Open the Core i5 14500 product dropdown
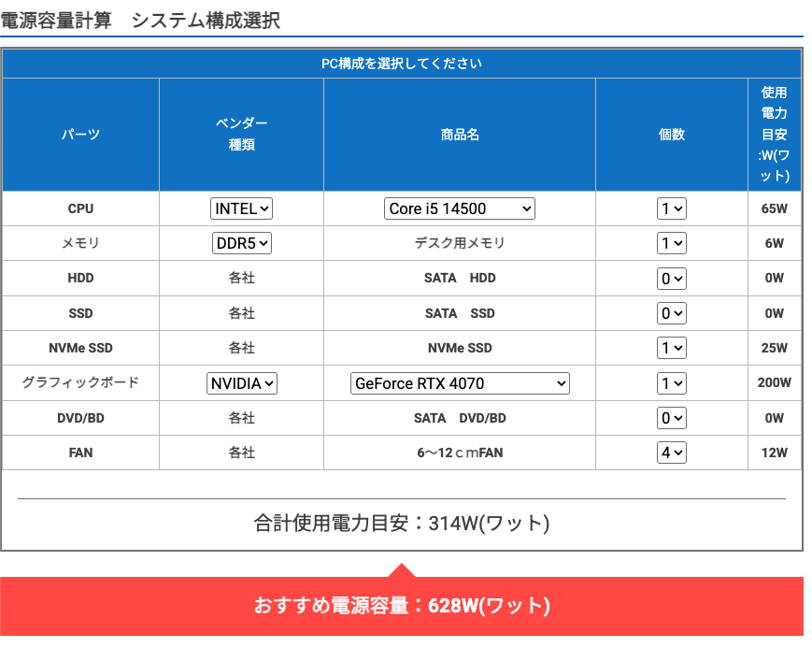 [x=459, y=208]
